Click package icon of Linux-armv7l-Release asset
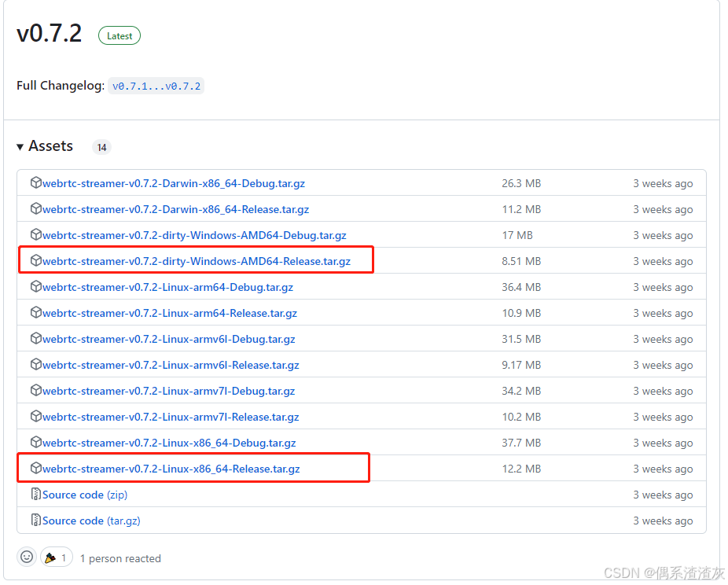Viewport: 728px width, 585px height. click(x=36, y=417)
